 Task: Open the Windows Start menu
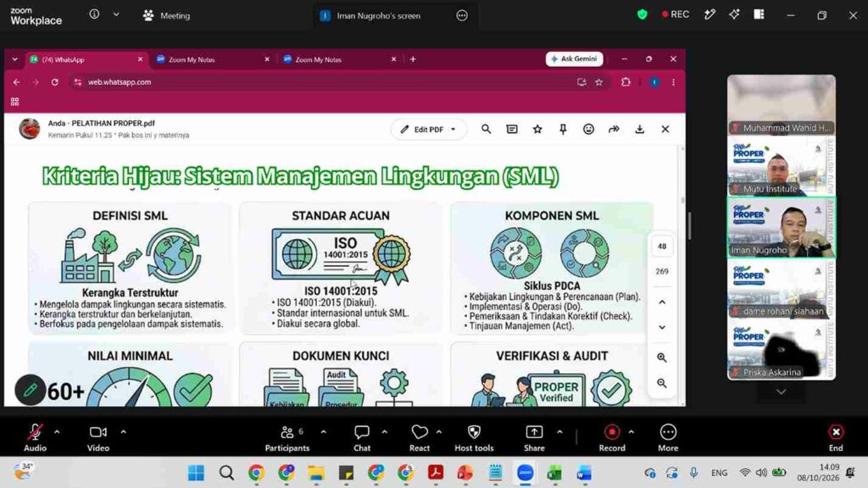click(196, 473)
